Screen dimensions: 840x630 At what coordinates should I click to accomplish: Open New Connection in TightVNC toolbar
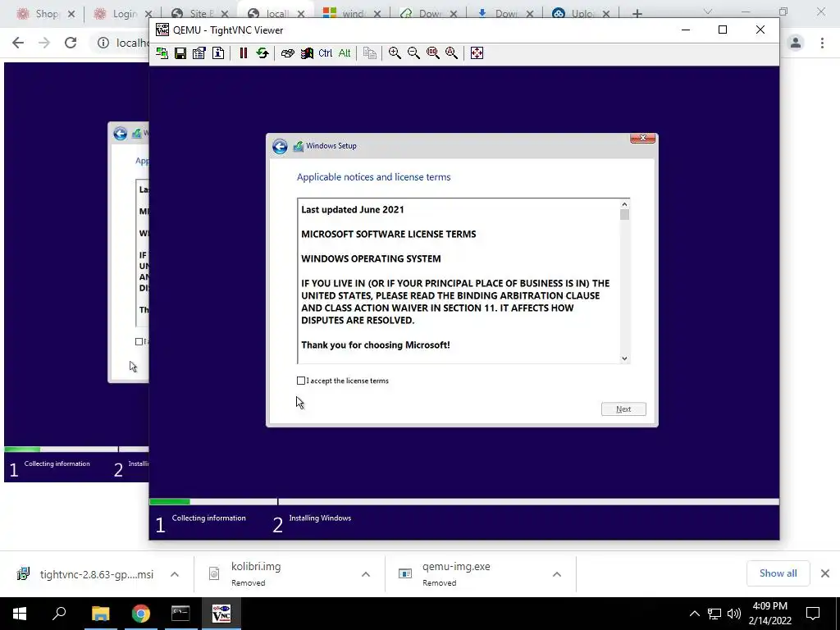point(162,53)
